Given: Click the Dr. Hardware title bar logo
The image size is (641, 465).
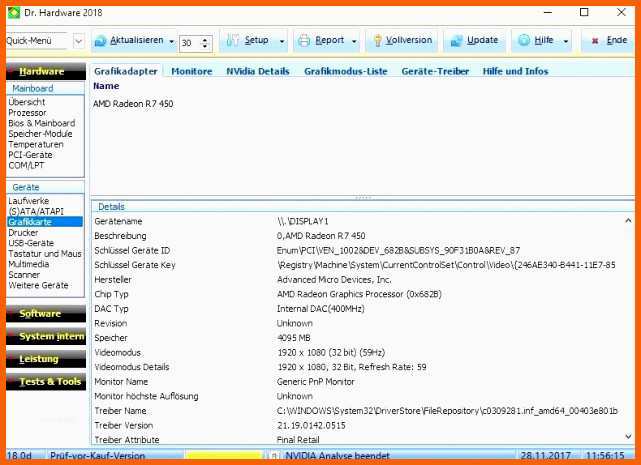Looking at the screenshot, I should [x=13, y=13].
